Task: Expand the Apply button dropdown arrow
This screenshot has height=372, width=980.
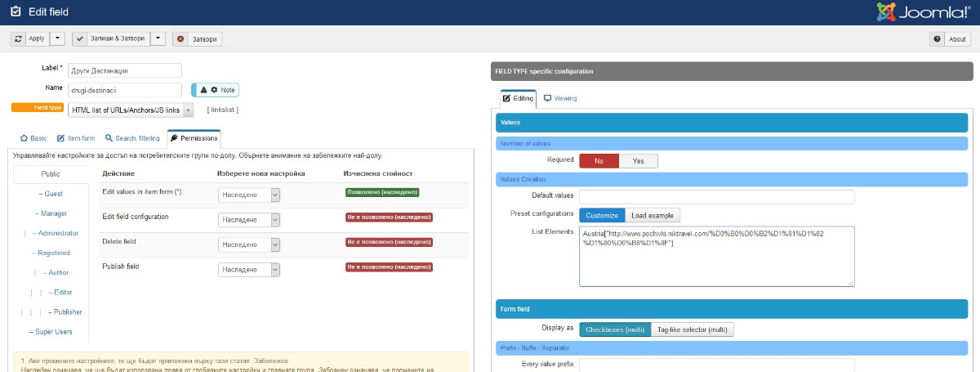Action: pos(58,38)
